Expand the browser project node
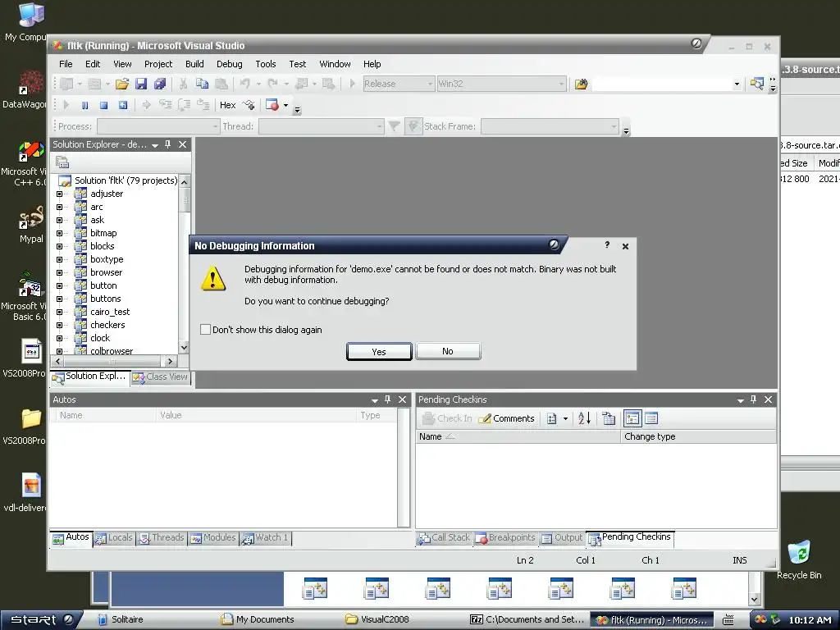Viewport: 840px width, 630px height. click(59, 272)
